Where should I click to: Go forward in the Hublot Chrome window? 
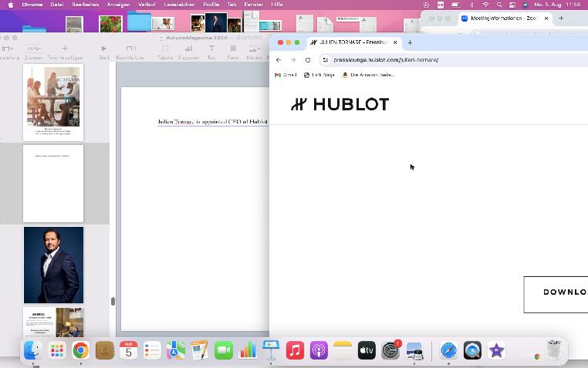(x=293, y=60)
